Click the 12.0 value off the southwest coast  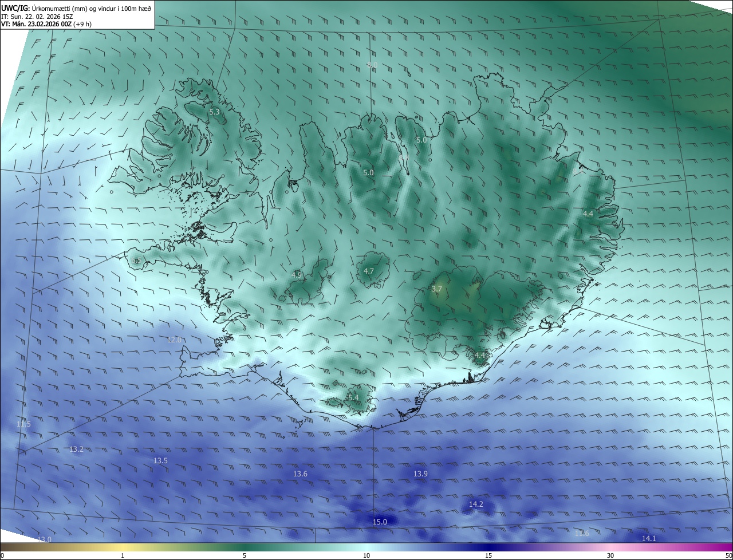(174, 340)
